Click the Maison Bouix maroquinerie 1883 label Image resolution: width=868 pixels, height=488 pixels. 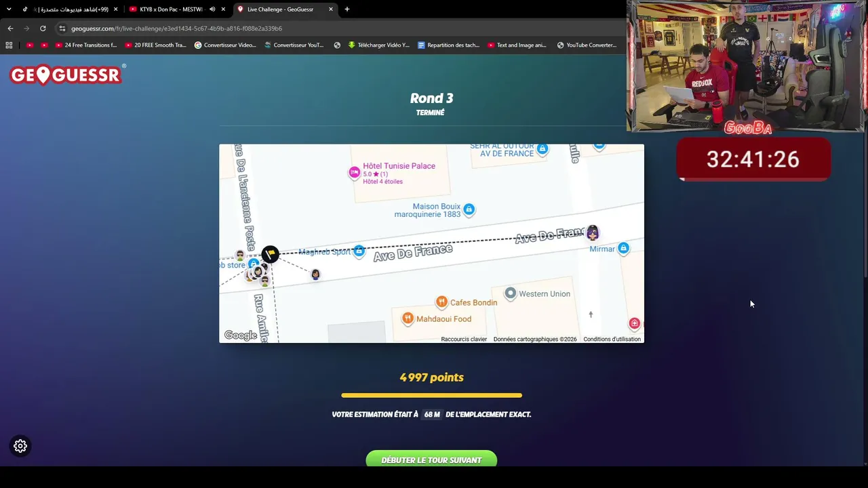427,210
